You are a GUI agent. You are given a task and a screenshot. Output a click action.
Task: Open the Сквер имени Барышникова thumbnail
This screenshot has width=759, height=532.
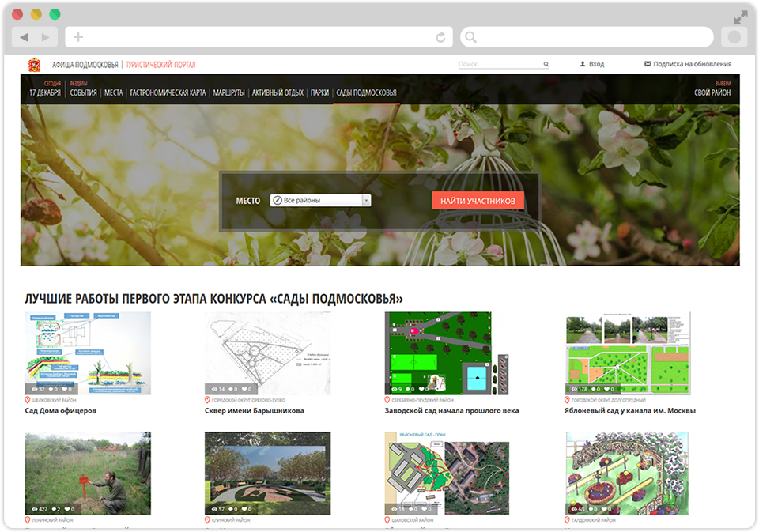click(x=267, y=353)
